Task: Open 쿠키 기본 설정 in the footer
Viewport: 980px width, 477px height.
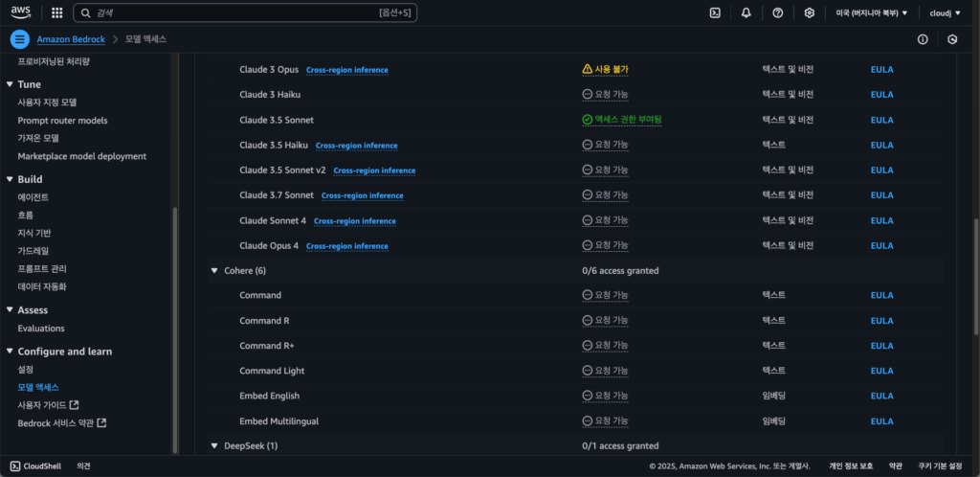Action: point(940,466)
